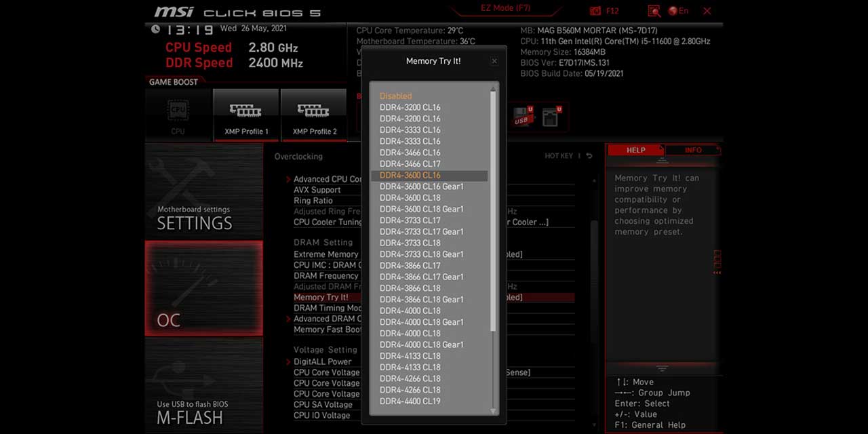Click the clock icon beside the time
This screenshot has width=868, height=434.
(156, 29)
